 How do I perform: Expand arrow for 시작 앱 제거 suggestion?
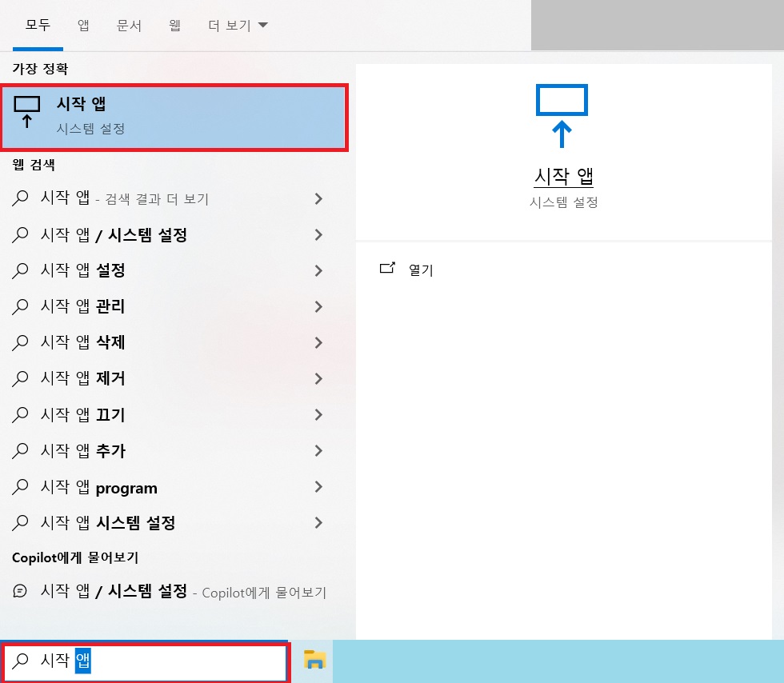point(318,378)
